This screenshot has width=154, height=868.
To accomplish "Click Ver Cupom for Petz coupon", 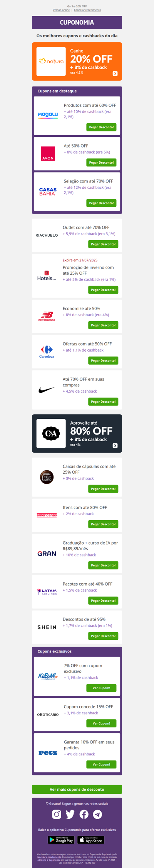I will pyautogui.click(x=101, y=764).
